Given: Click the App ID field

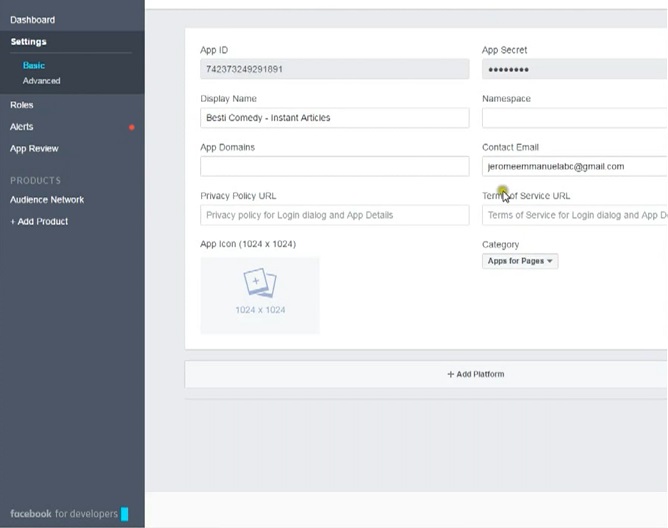Looking at the screenshot, I should tap(334, 69).
